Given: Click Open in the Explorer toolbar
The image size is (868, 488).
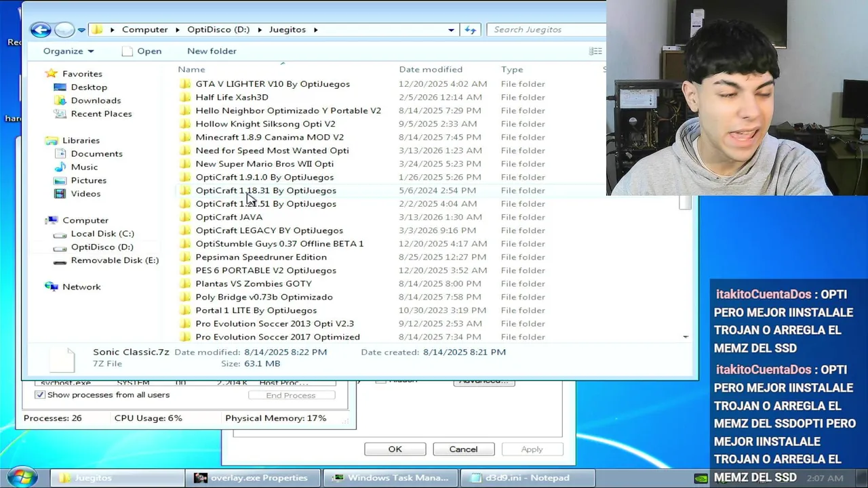Looking at the screenshot, I should coord(142,51).
